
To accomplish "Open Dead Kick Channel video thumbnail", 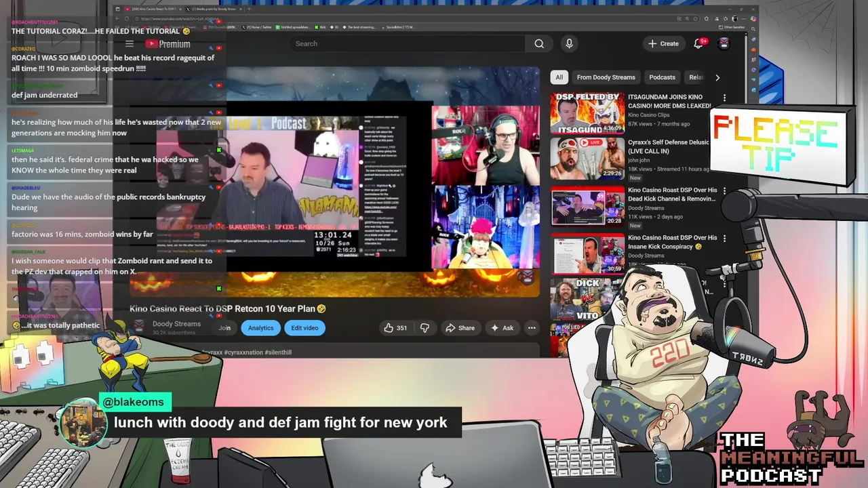I will (587, 206).
